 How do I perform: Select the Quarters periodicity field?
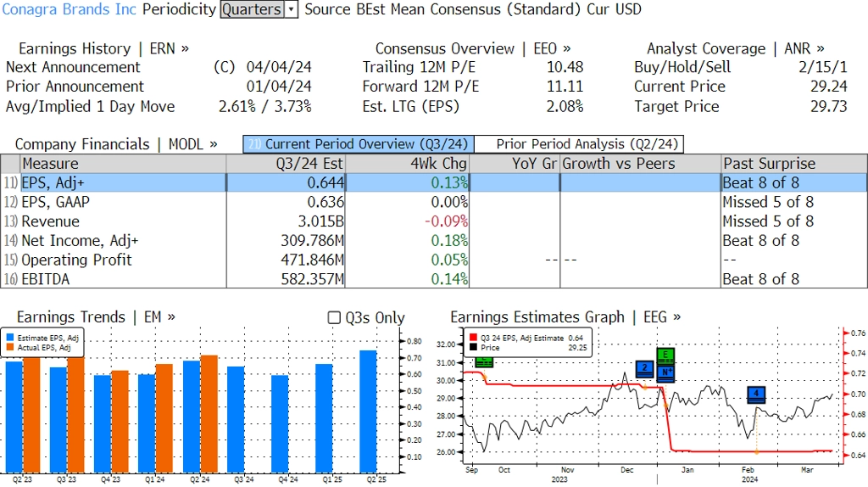point(253,9)
